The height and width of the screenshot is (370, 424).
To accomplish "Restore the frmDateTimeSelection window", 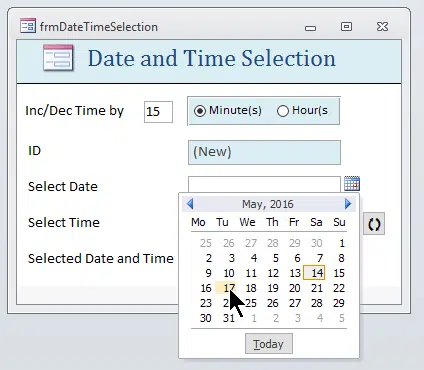I will [x=346, y=26].
